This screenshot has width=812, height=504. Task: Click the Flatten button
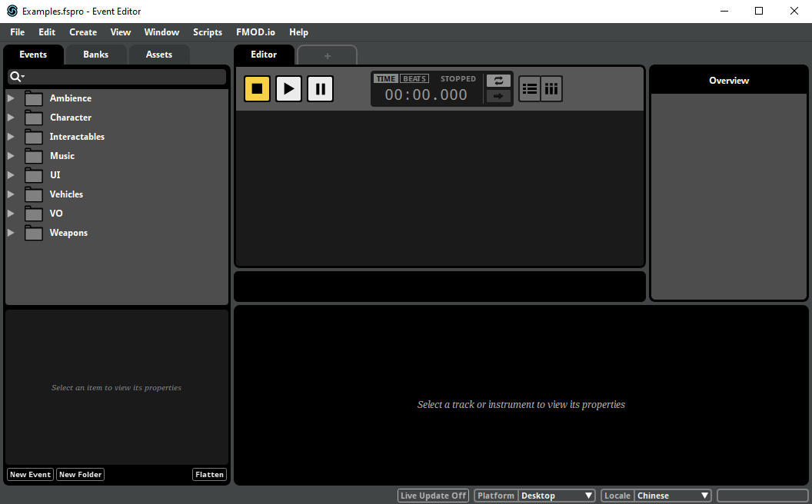tap(209, 475)
